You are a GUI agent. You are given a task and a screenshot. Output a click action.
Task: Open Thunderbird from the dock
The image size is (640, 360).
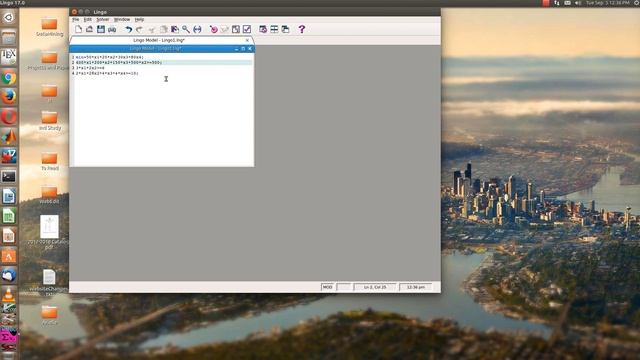[x=9, y=276]
